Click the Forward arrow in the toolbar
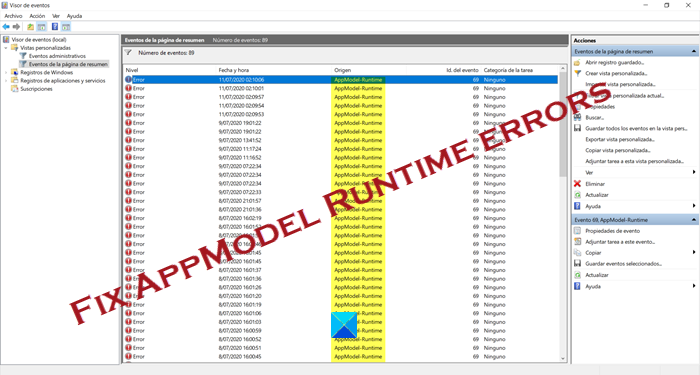This screenshot has width=700, height=375. point(17,27)
